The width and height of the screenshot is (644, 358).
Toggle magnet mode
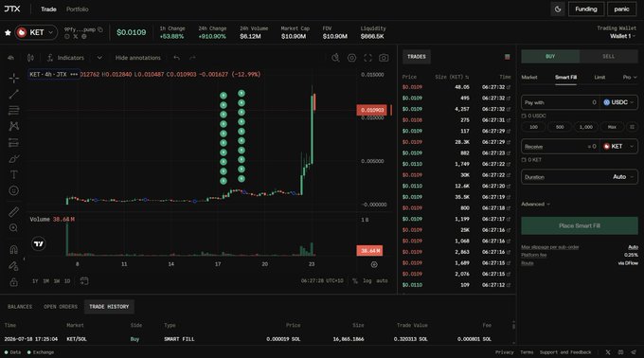coord(14,250)
